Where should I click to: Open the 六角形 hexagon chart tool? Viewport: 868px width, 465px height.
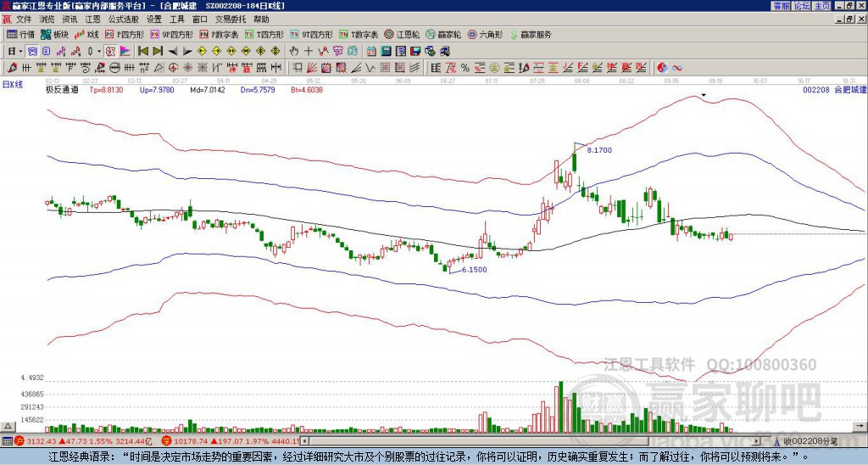tap(486, 34)
